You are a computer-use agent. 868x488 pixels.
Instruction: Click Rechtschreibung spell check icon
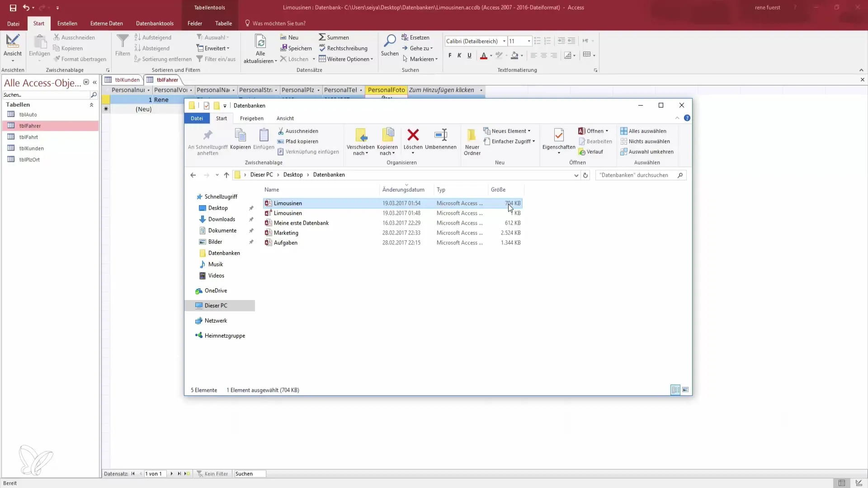tap(322, 48)
